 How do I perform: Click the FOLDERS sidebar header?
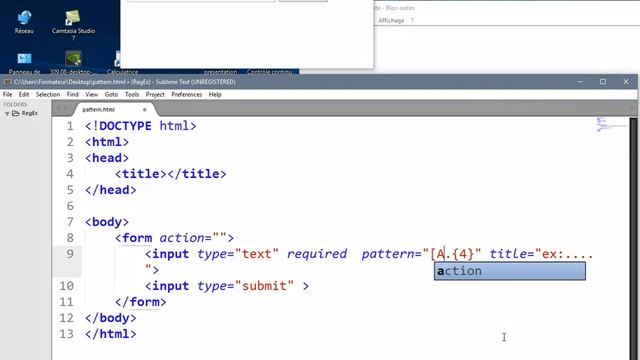pyautogui.click(x=15, y=104)
